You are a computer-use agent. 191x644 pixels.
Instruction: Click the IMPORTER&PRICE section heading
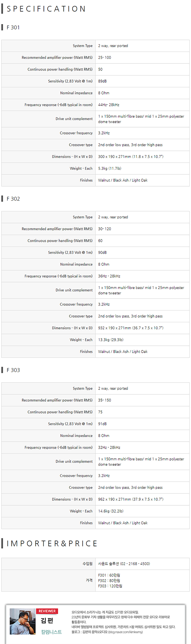tap(52, 543)
